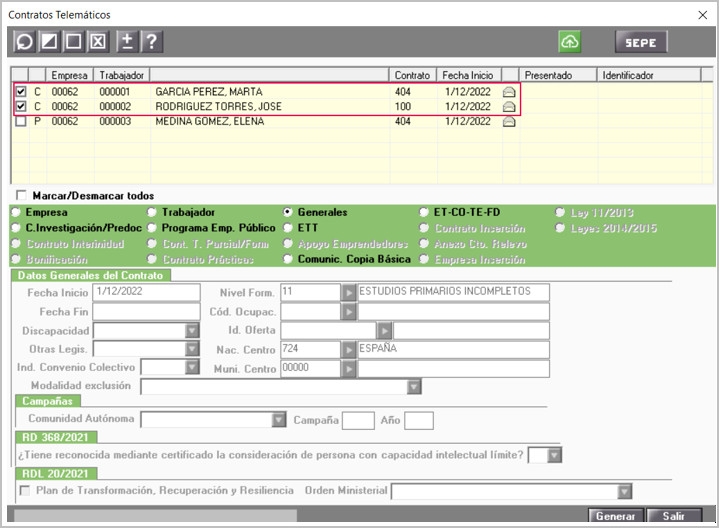Click the Generar button
The image size is (719, 528).
616,516
